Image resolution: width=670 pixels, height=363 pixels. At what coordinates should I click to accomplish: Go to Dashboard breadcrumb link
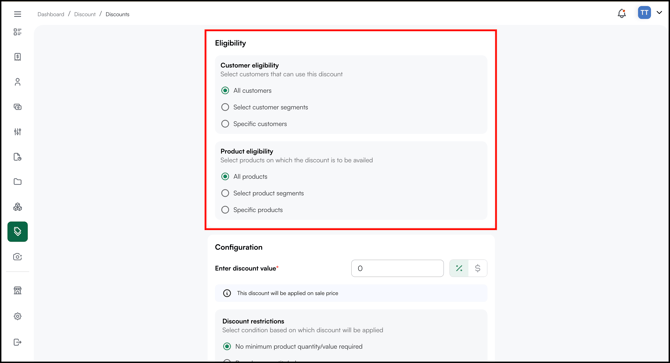tap(50, 14)
